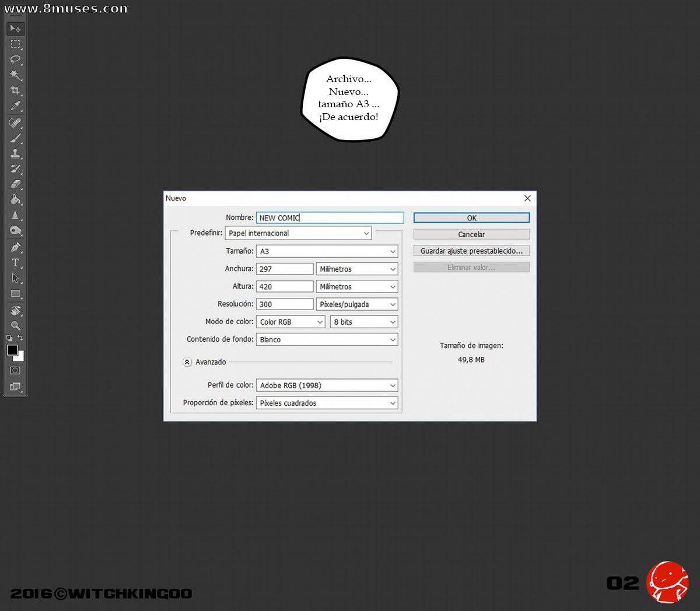700x611 pixels.
Task: Select the Horizontal Type tool
Action: 16,262
